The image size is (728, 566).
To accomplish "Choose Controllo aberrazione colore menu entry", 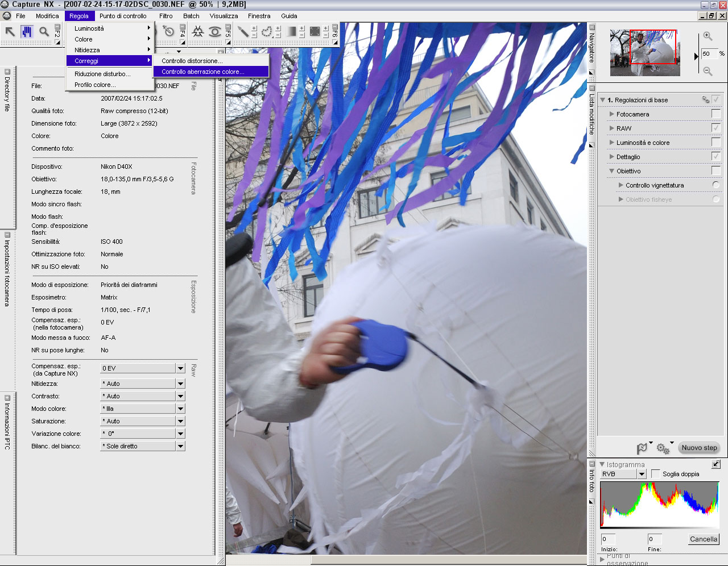I will coord(211,72).
